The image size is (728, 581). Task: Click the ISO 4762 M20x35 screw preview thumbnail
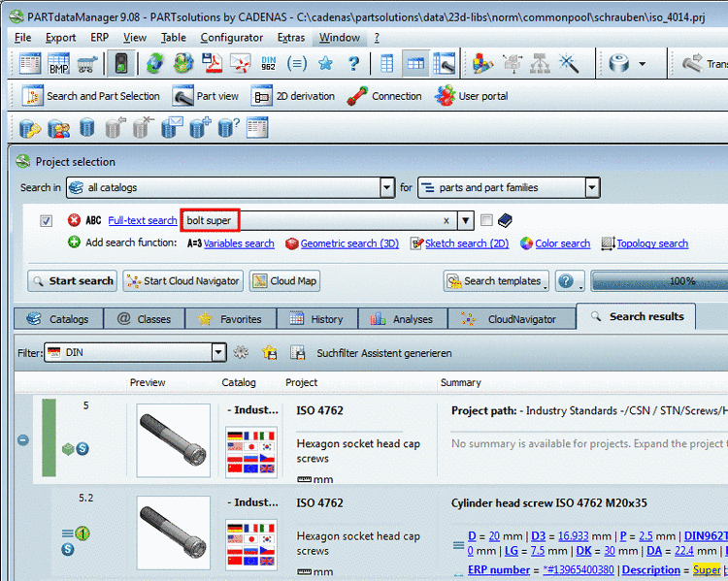[173, 533]
